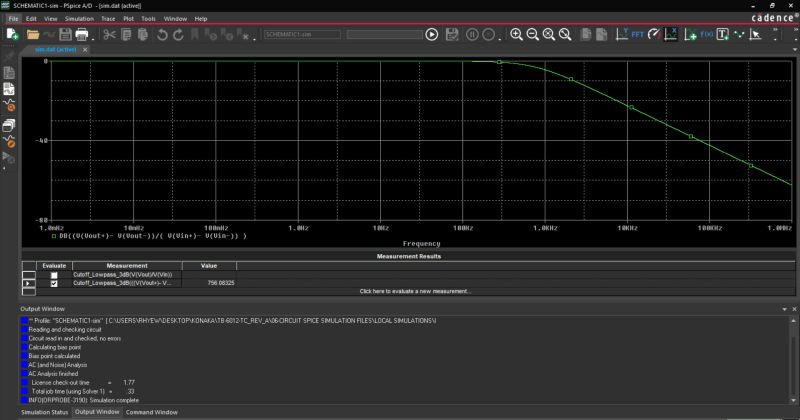Screen dimensions: 800x420
Task: Click the Redo arrow icon
Action: pos(178,35)
